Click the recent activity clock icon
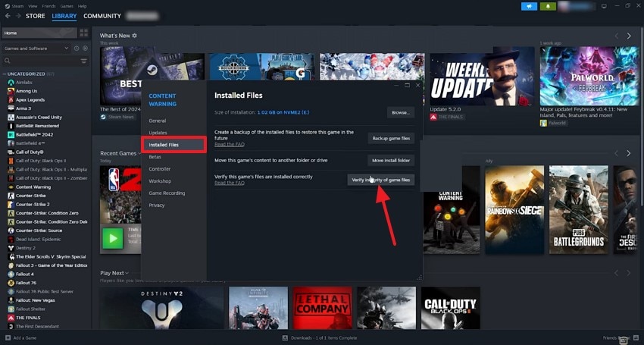The width and height of the screenshot is (644, 345). 77,49
